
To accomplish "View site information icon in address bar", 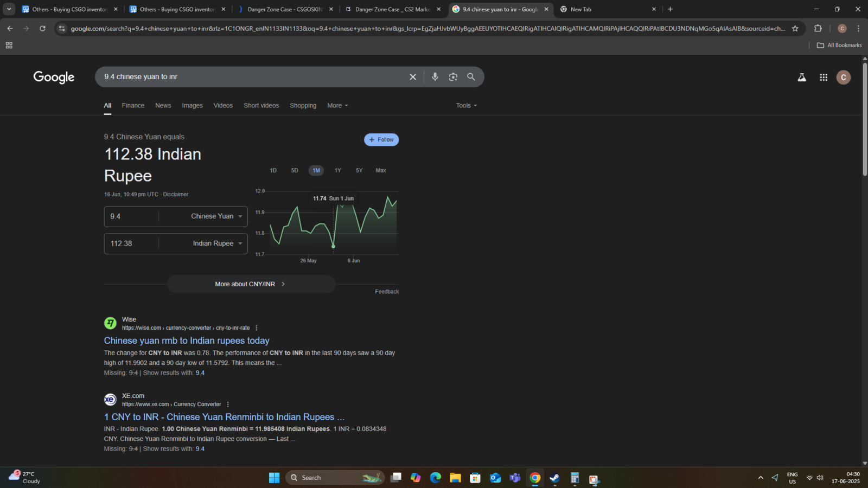I will [x=62, y=28].
